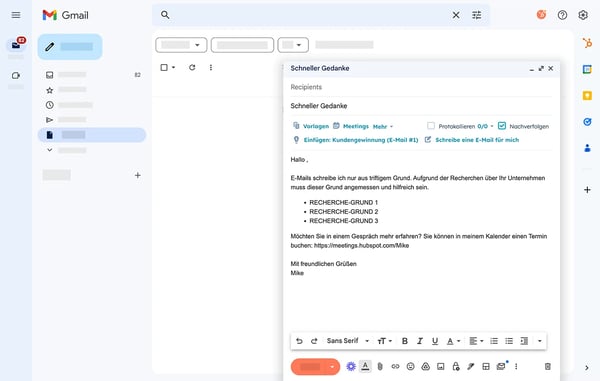Insert a photo
Image resolution: width=600 pixels, height=381 pixels.
coord(441,366)
